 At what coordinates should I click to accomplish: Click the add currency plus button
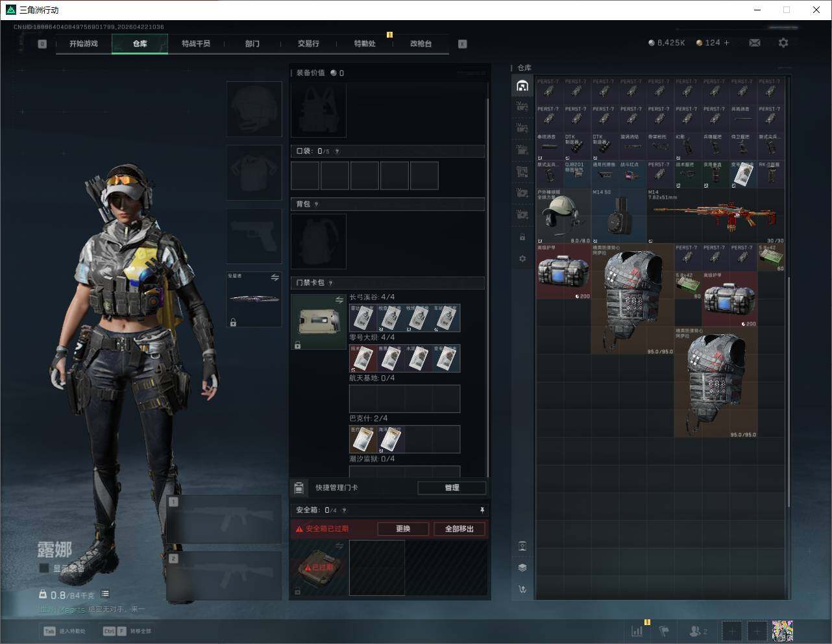(726, 43)
